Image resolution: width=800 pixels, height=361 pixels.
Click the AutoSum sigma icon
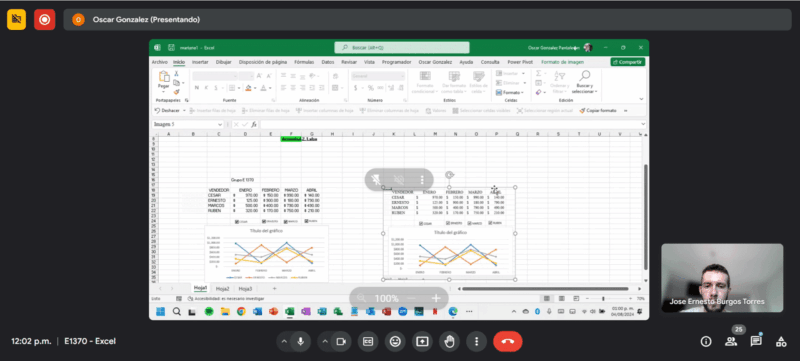pyautogui.click(x=538, y=73)
